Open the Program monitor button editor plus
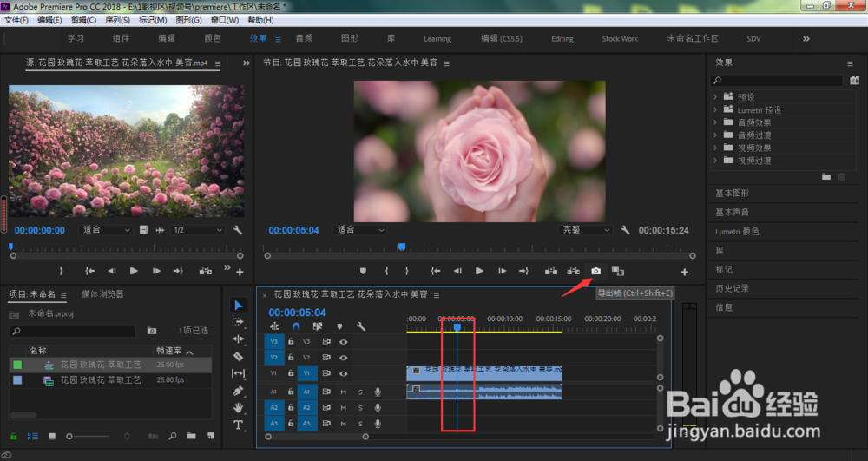The image size is (868, 461). (x=685, y=272)
